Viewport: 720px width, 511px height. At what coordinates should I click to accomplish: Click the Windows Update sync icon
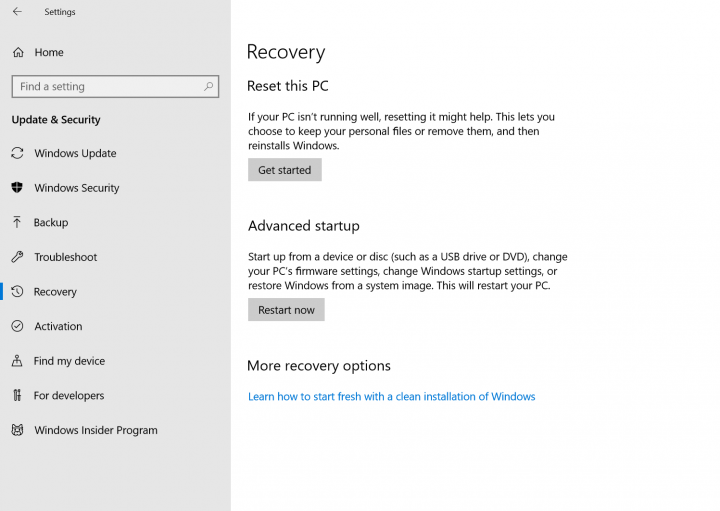tap(17, 153)
